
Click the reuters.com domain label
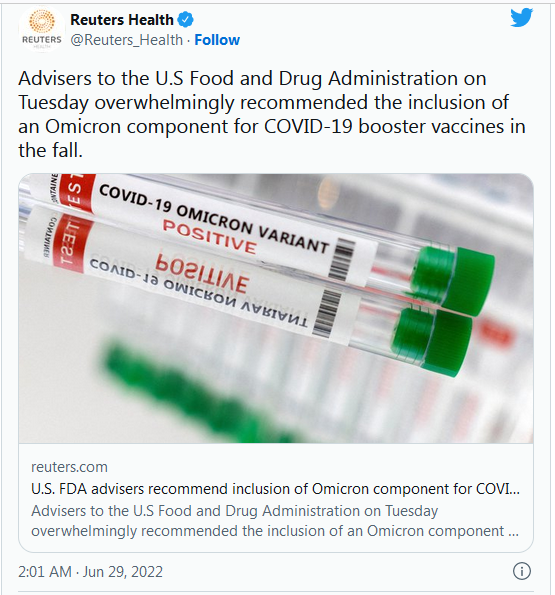tap(69, 467)
